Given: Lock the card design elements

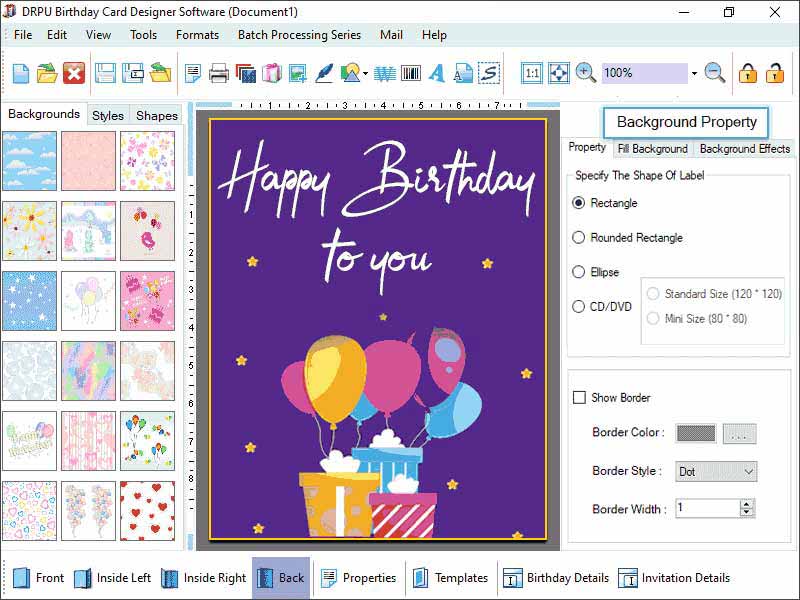Looking at the screenshot, I should pyautogui.click(x=748, y=72).
